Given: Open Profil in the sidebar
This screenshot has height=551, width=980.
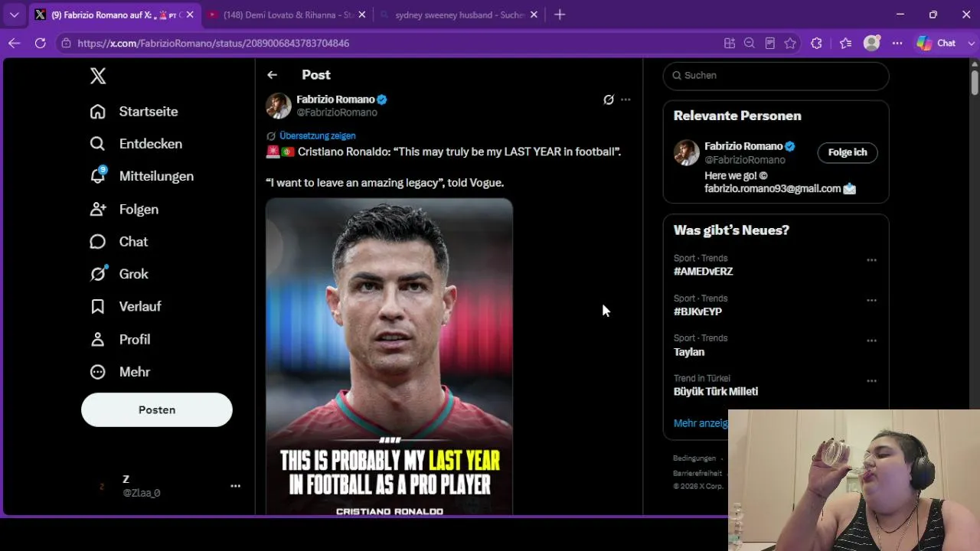Looking at the screenshot, I should coord(119,339).
